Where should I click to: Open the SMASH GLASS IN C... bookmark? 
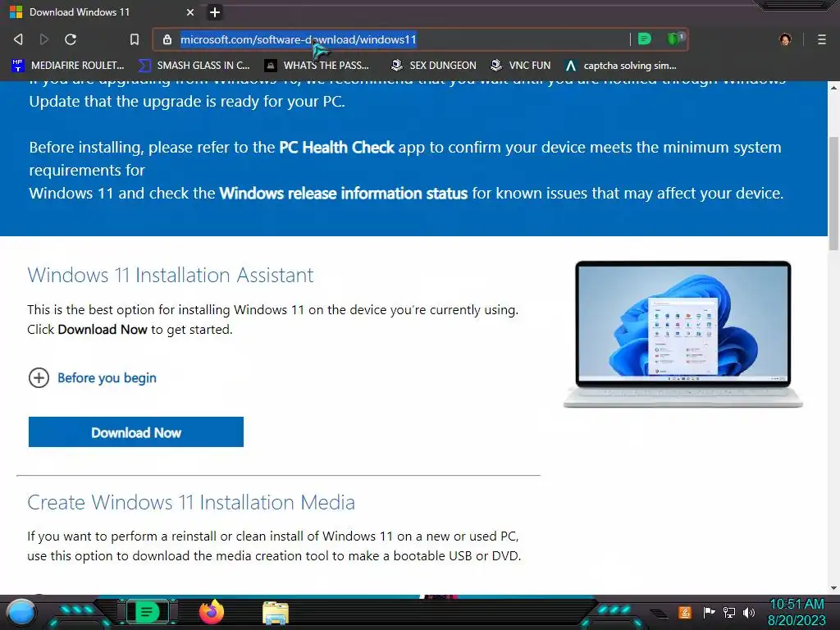[x=194, y=66]
